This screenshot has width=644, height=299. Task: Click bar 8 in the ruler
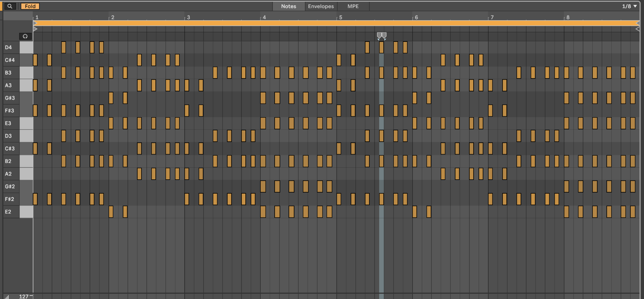point(568,17)
